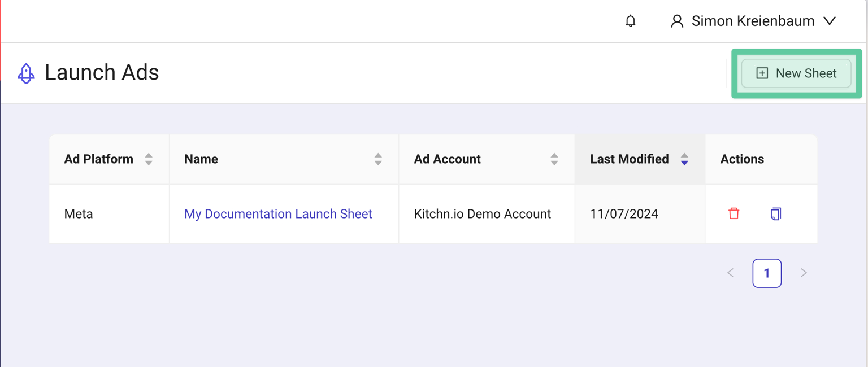Duplicate the launch sheet with copy icon
Image resolution: width=868 pixels, height=367 pixels.
tap(775, 213)
